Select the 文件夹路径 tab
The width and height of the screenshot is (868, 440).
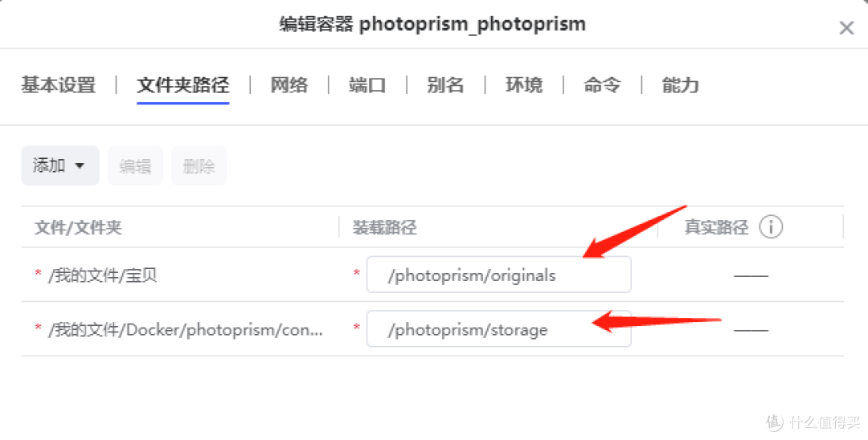pyautogui.click(x=183, y=86)
